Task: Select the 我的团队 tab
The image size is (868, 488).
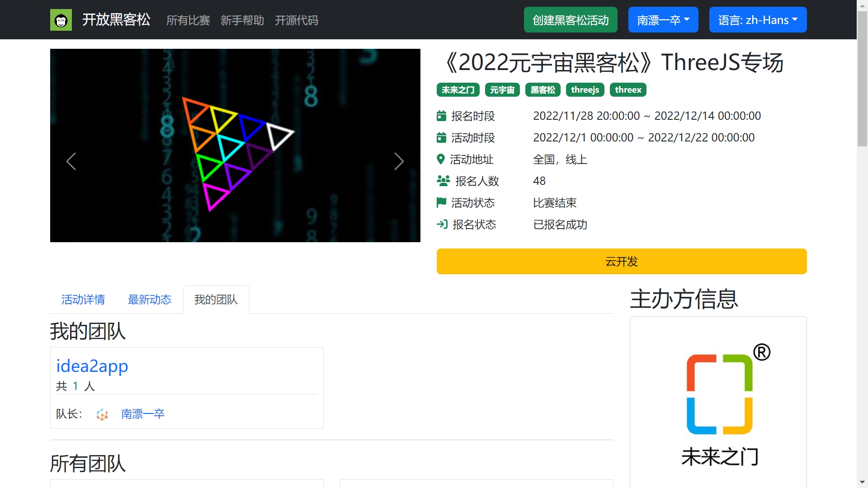Action: point(216,300)
